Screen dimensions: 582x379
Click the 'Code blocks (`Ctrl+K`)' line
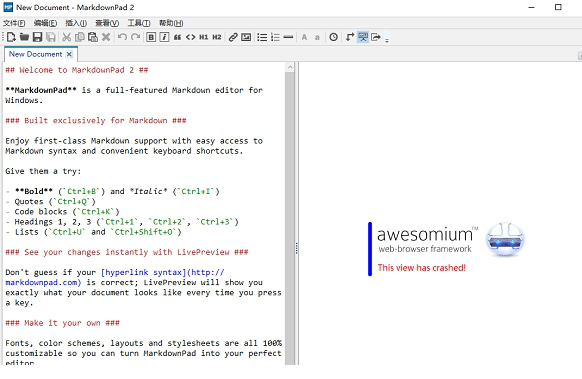tap(62, 212)
